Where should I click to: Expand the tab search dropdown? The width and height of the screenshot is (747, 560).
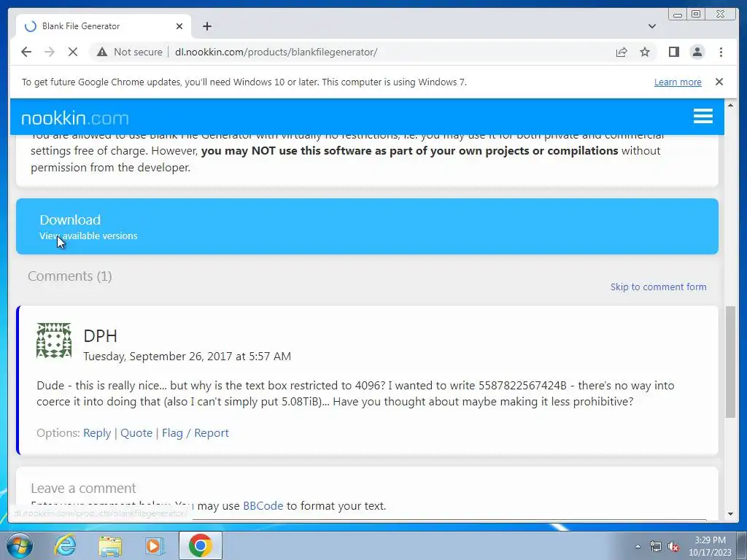651,26
